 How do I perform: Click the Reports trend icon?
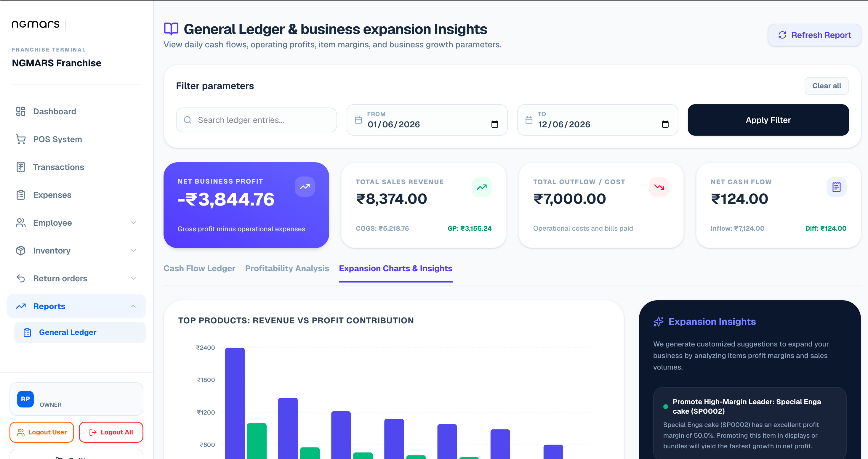click(21, 306)
